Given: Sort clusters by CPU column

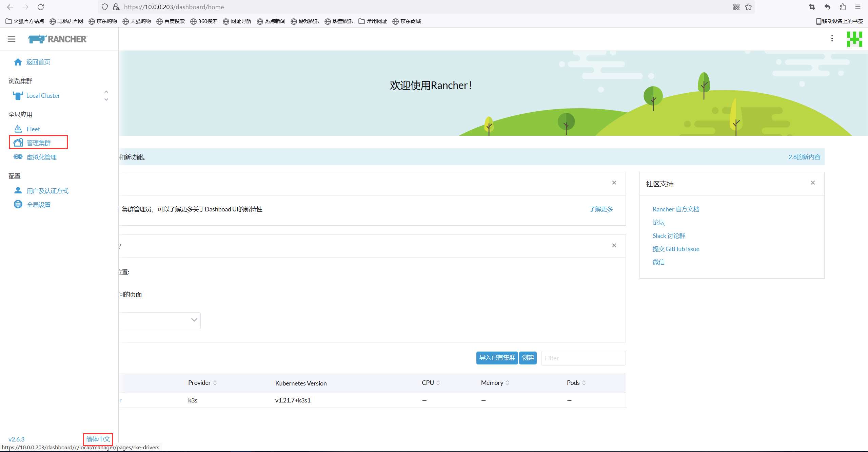Looking at the screenshot, I should (431, 383).
